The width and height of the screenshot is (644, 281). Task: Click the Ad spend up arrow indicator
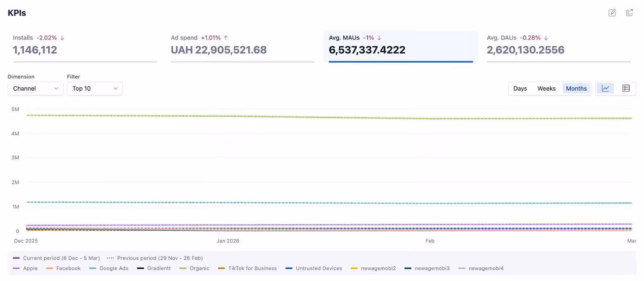pos(226,38)
